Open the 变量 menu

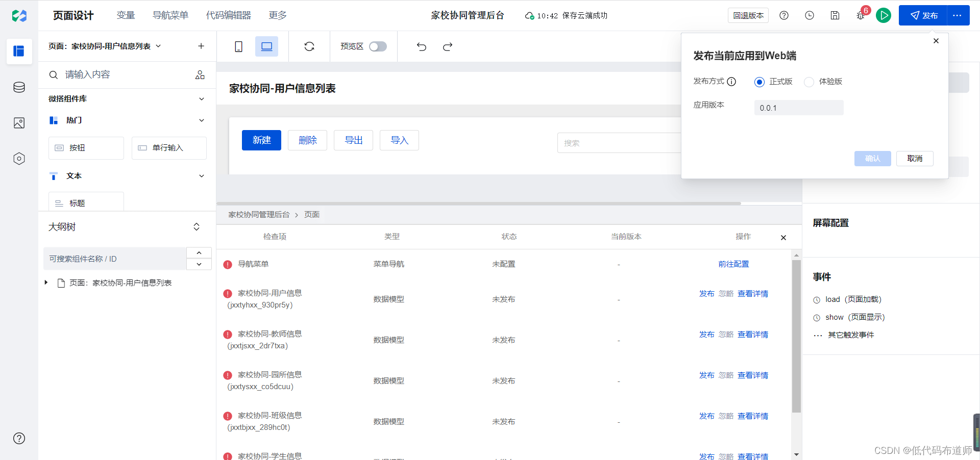click(x=126, y=15)
